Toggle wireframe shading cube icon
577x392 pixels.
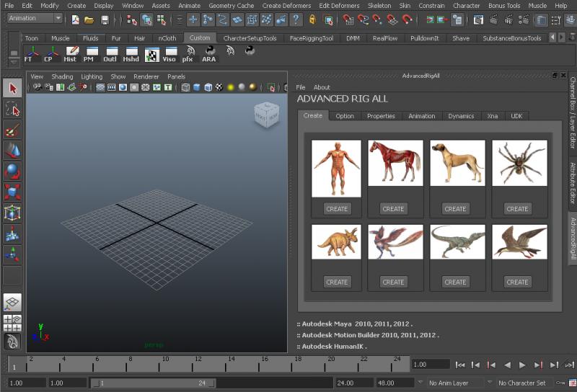(185, 87)
